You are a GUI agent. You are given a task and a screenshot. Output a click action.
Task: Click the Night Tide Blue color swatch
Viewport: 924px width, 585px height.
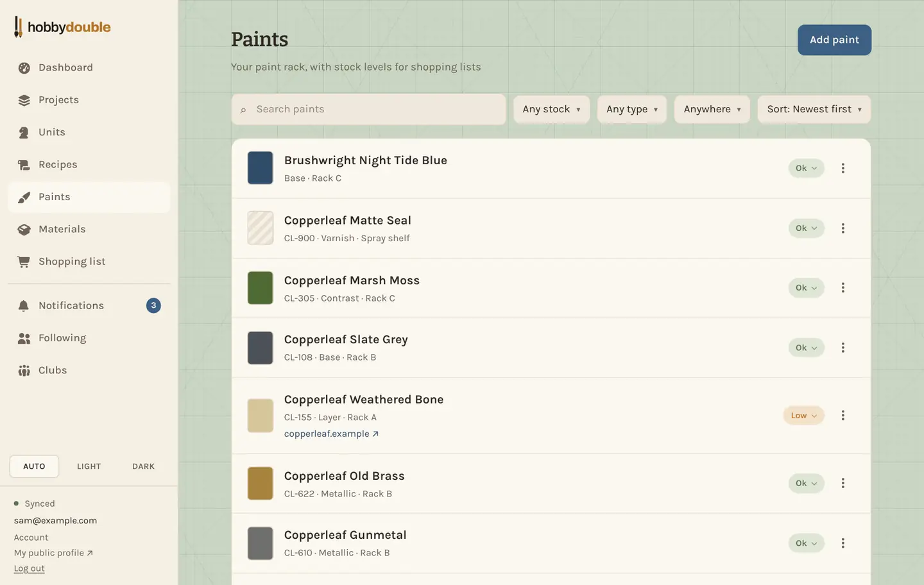tap(261, 168)
